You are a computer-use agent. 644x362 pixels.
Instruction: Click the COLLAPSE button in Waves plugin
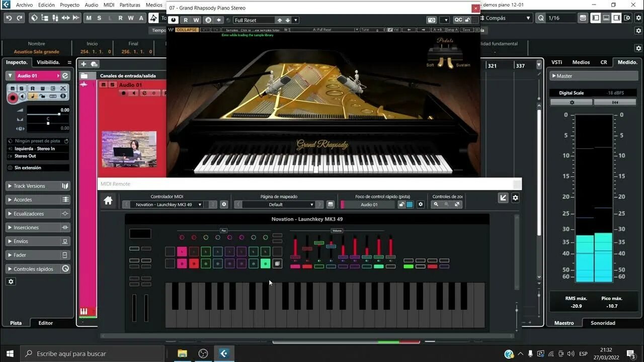coord(187,30)
